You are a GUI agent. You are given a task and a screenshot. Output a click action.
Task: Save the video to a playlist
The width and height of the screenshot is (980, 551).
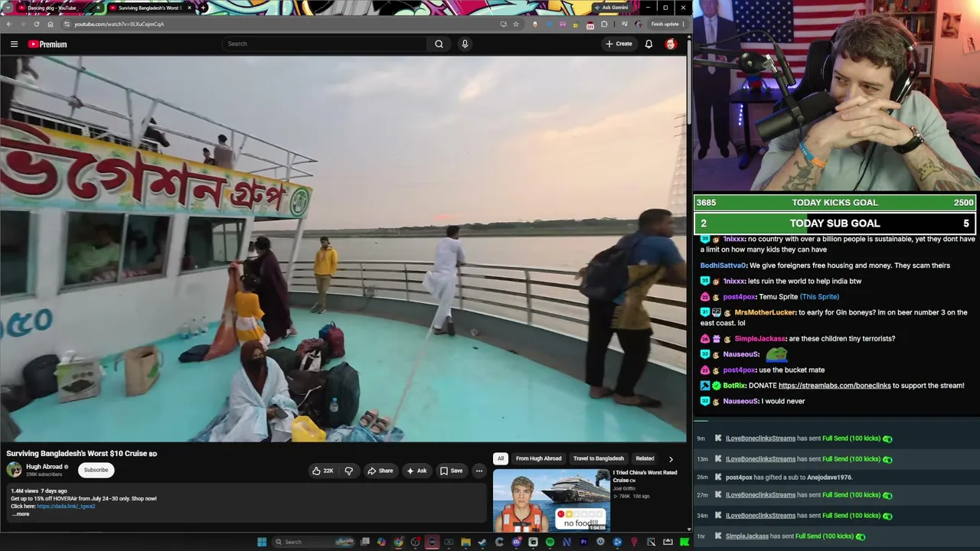tap(451, 471)
